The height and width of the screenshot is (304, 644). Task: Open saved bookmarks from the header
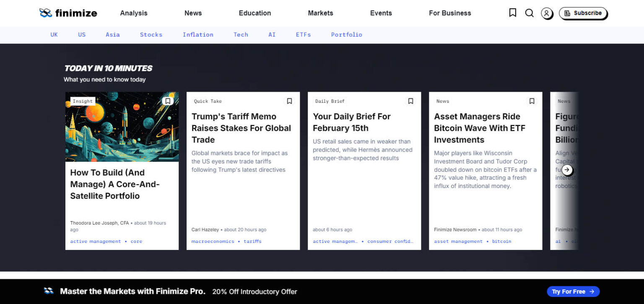512,13
